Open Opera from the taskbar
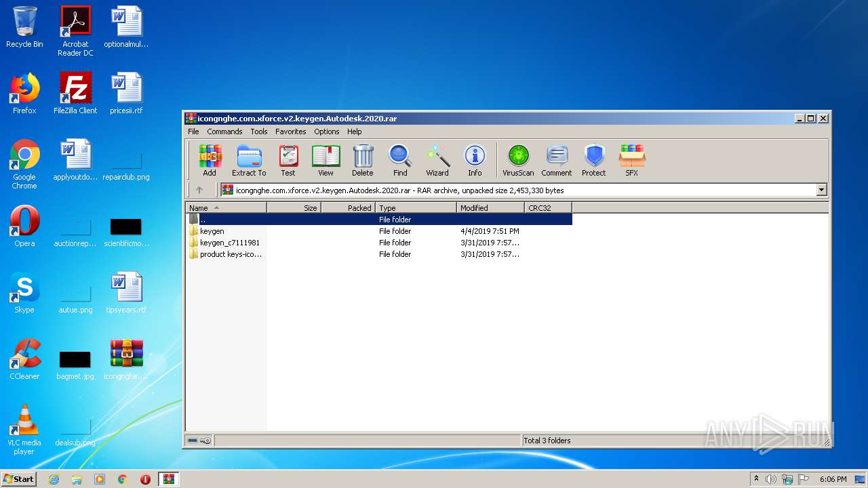The width and height of the screenshot is (868, 488). tap(145, 479)
